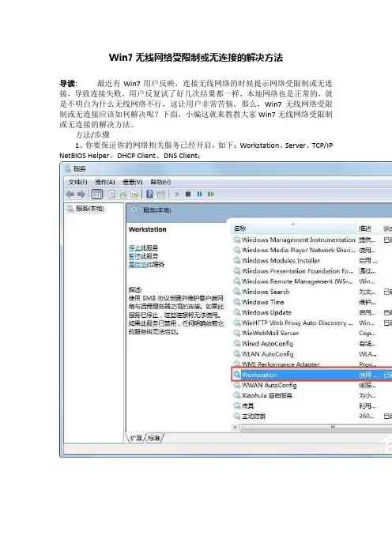Click gear icon of Windows Modules Installer
392x555 pixels.
click(236, 261)
